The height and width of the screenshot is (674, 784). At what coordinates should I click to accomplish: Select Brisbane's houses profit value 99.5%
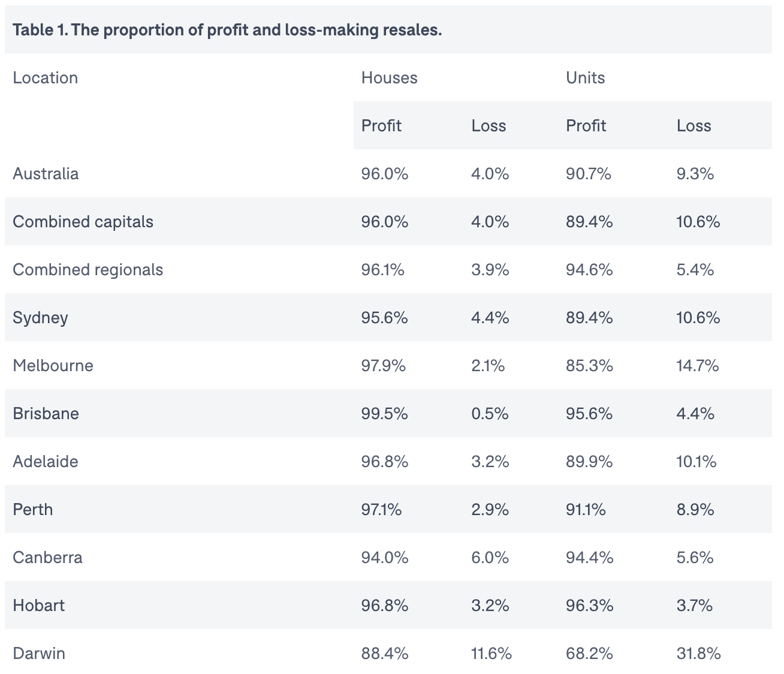384,414
